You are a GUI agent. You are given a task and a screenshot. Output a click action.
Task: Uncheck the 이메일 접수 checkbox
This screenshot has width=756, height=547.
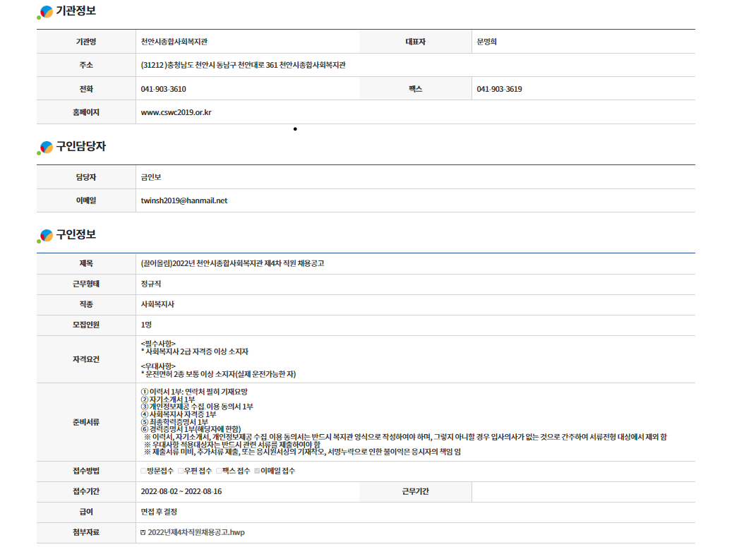pyautogui.click(x=257, y=471)
